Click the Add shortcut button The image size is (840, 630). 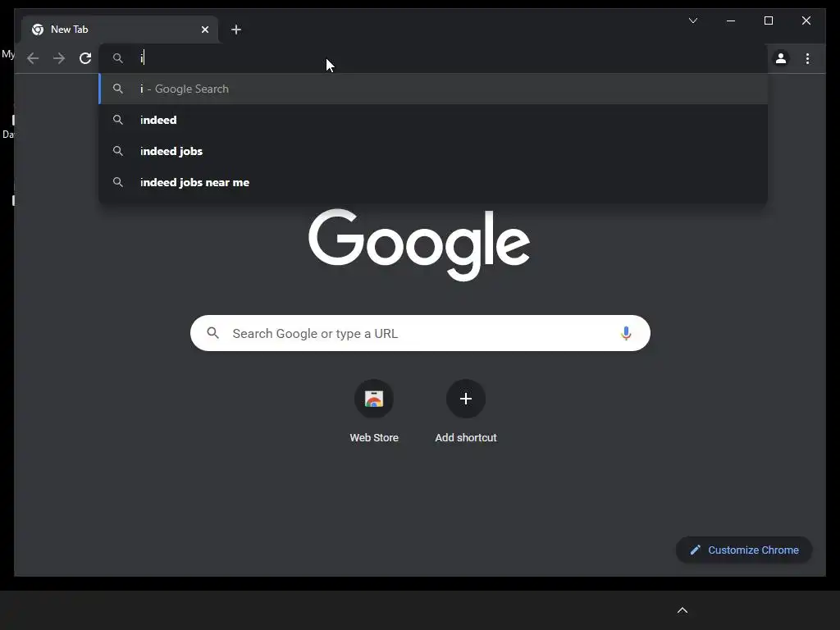466,412
